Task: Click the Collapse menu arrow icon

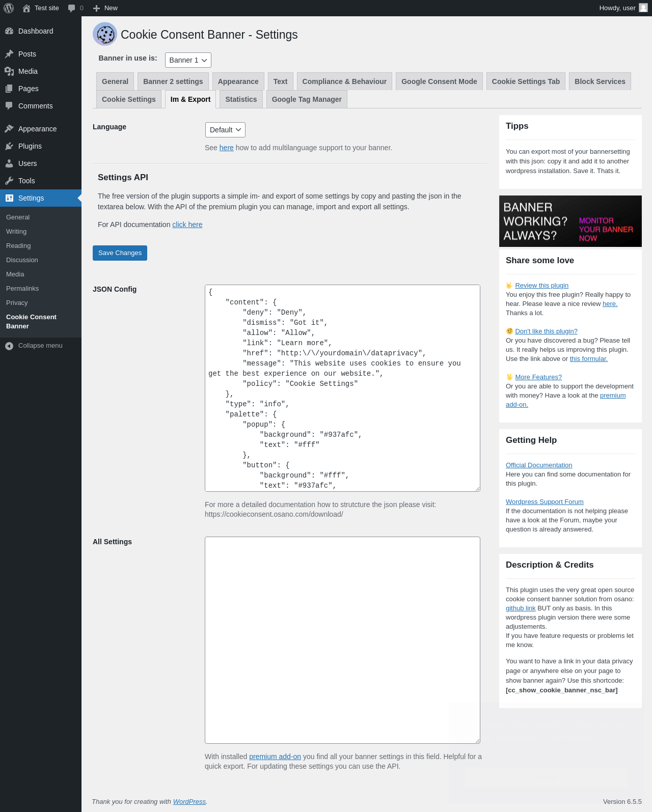Action: (9, 346)
